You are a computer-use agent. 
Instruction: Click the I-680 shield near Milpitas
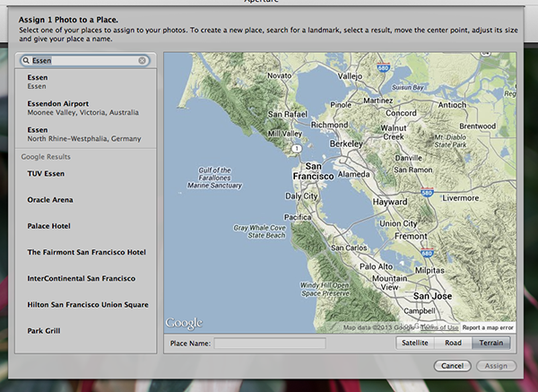pyautogui.click(x=427, y=253)
